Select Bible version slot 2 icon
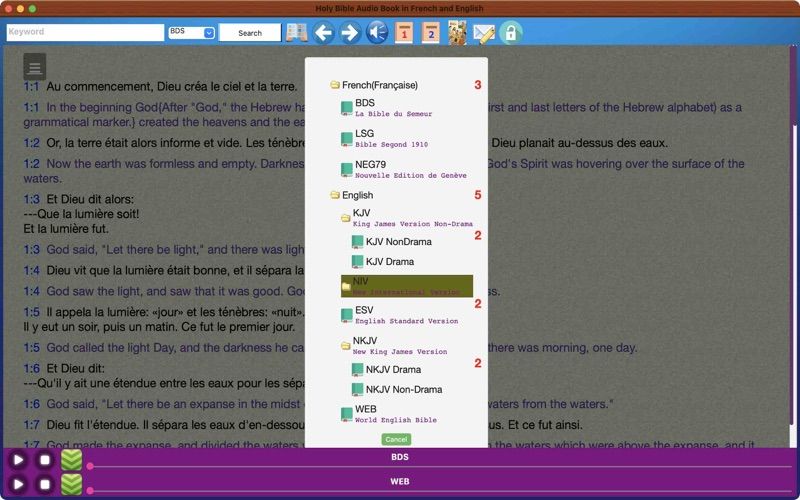 (431, 33)
